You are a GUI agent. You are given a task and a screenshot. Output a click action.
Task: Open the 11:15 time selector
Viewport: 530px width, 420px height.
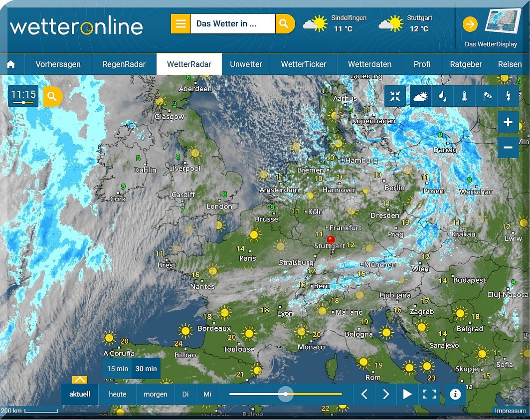[23, 96]
